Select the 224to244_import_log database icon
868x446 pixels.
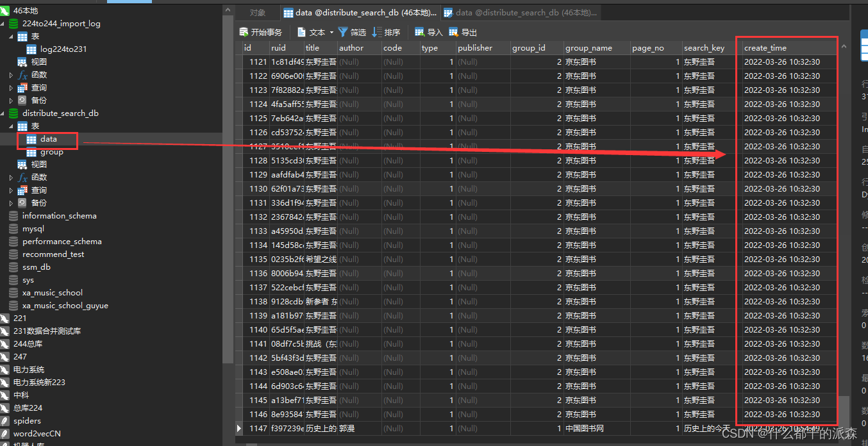[13, 23]
